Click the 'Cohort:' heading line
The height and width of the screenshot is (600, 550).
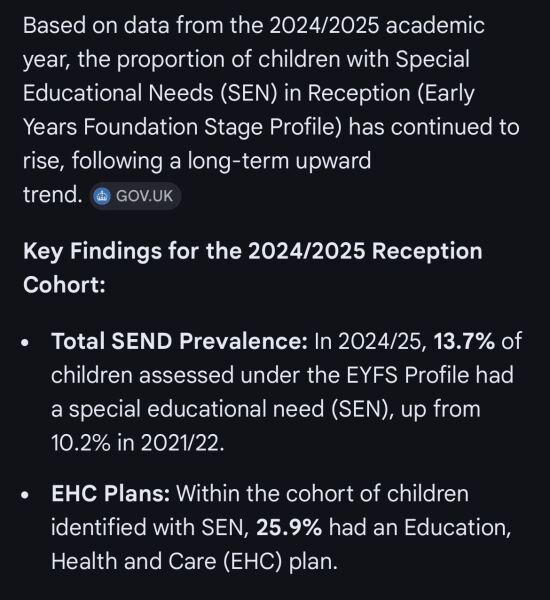64,285
